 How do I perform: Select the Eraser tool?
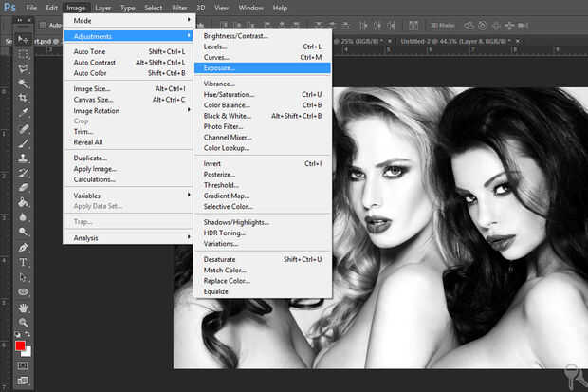click(x=23, y=187)
